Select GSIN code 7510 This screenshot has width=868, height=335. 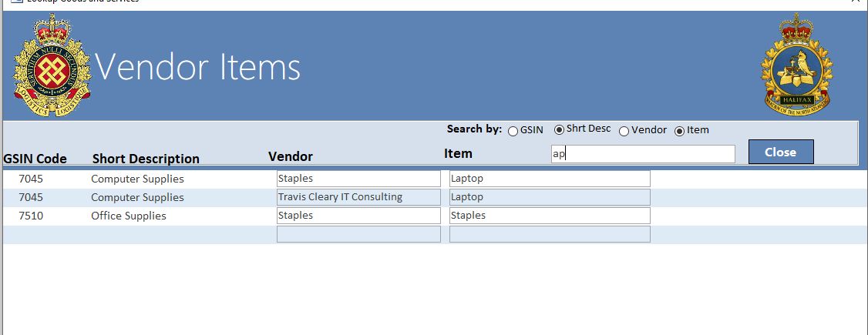[31, 216]
